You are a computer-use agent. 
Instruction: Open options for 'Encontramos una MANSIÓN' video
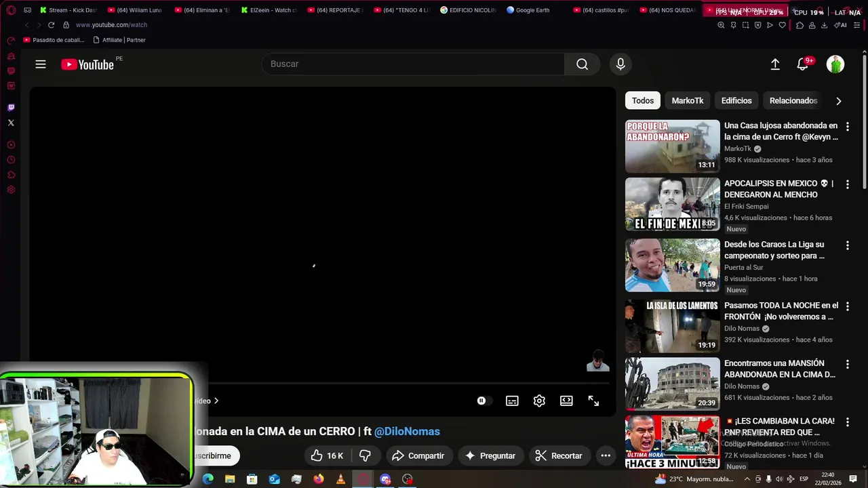click(x=847, y=364)
